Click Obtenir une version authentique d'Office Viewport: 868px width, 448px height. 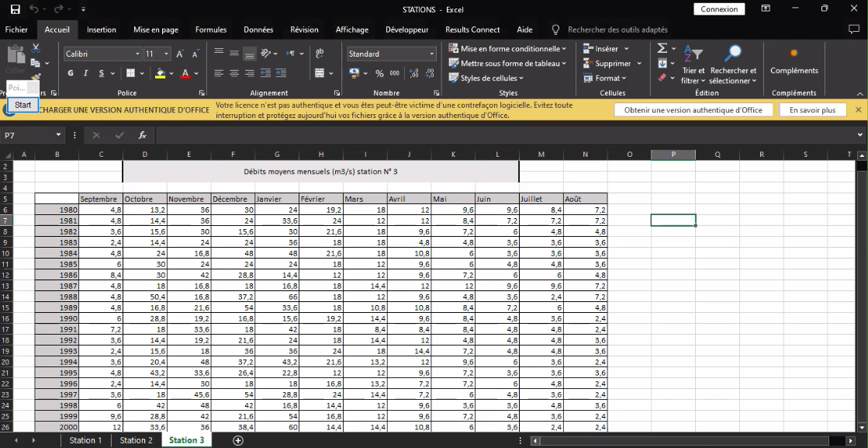click(x=693, y=109)
